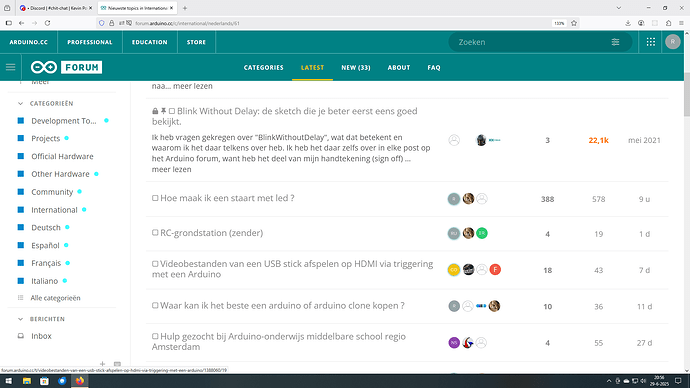Click the add section plus icon in sidebar
Viewport: 690px width, 388px height.
(103, 364)
